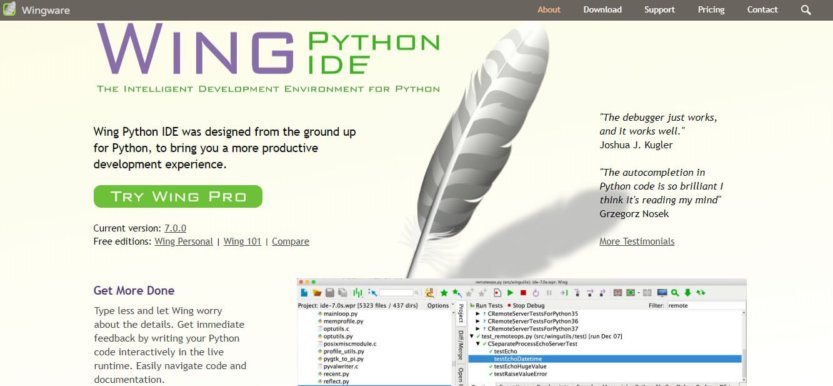Image resolution: width=833 pixels, height=386 pixels.
Task: Collapse the CSeparateProcessEchoServerTest node
Action: point(478,344)
